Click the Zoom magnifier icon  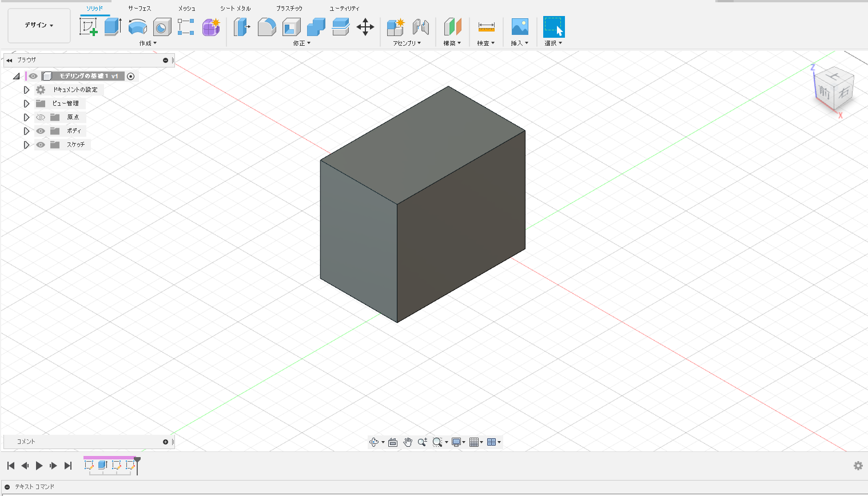pos(423,442)
